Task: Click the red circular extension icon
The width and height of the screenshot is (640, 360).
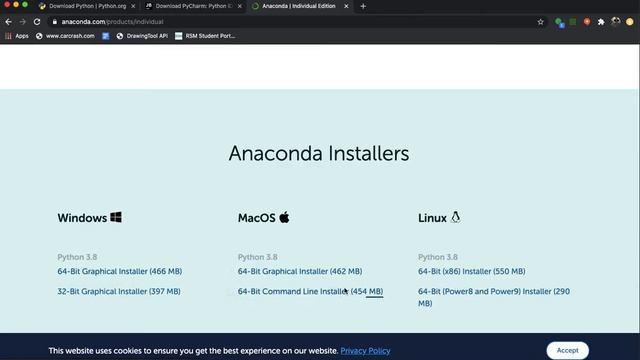Action: click(x=587, y=22)
